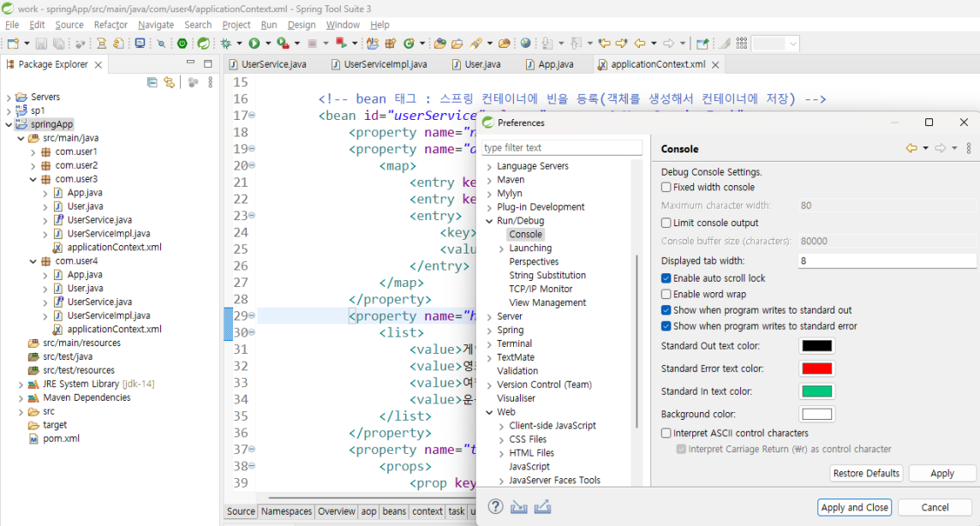Viewport: 980px width, 526px height.
Task: Click the Open Type folder icon
Action: pyautogui.click(x=440, y=44)
